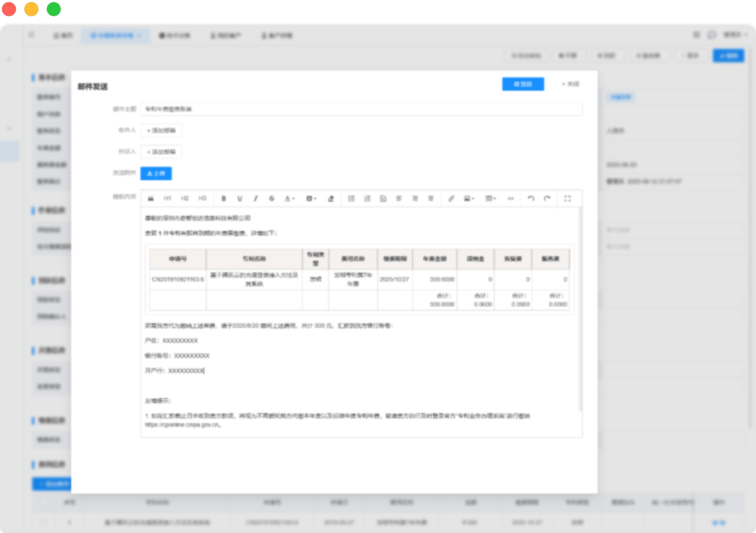Open the font color dropdown

(x=289, y=198)
